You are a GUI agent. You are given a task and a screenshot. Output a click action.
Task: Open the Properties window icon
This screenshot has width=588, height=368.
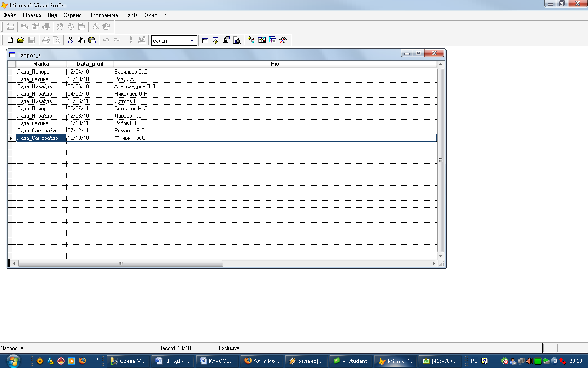click(x=226, y=40)
